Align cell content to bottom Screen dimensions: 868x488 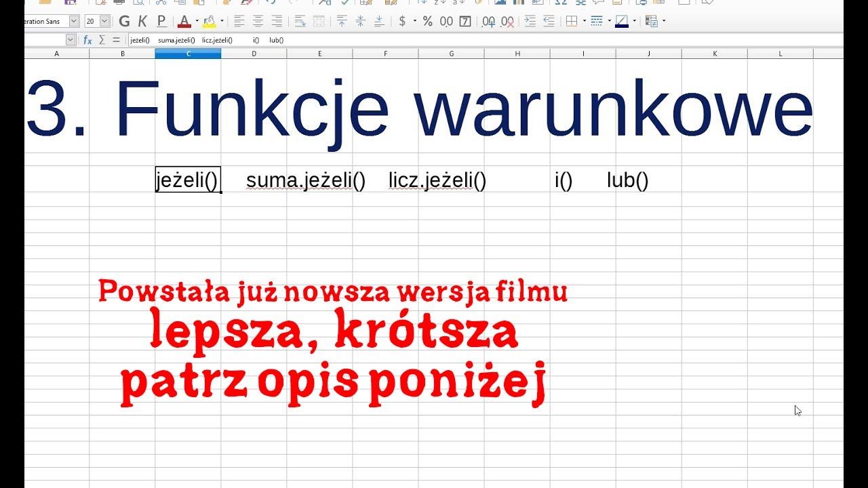(378, 21)
